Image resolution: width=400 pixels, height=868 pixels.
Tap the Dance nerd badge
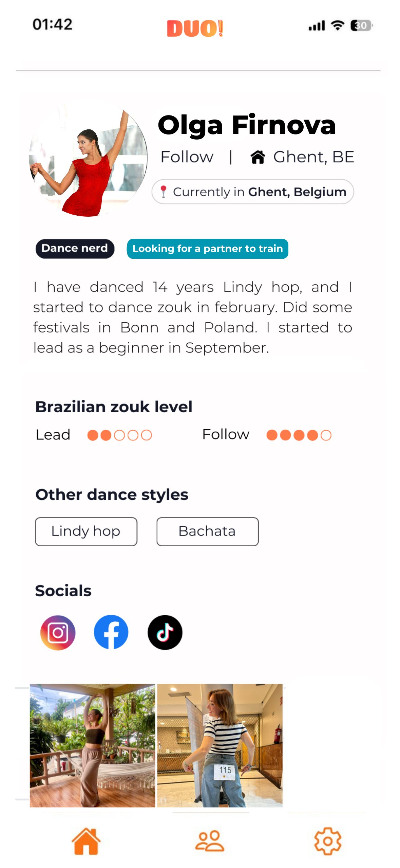click(75, 249)
